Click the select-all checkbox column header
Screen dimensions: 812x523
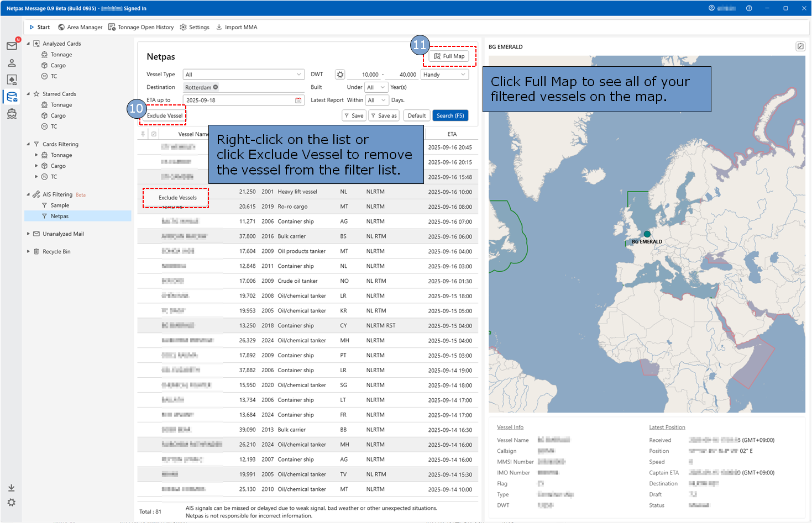(154, 134)
